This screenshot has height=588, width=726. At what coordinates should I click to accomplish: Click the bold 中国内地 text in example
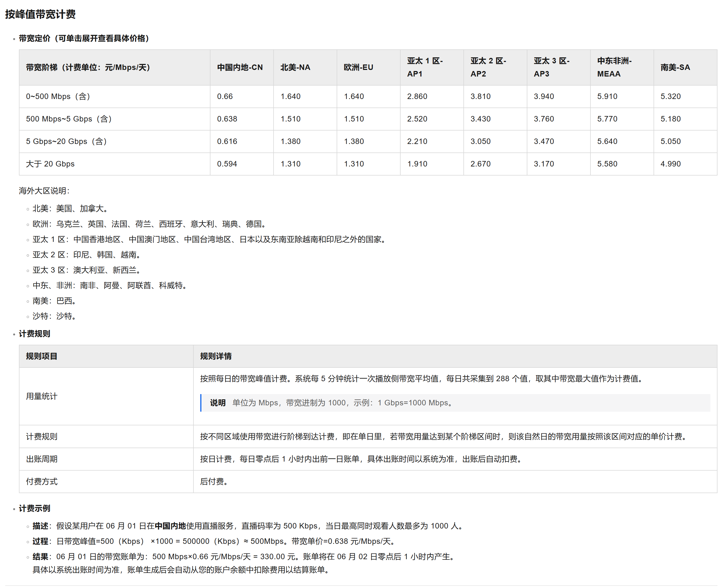(x=170, y=525)
